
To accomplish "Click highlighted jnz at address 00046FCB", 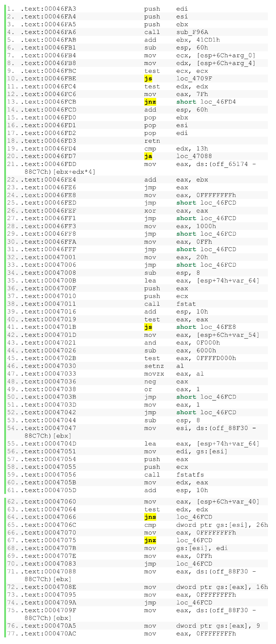I will click(x=150, y=102).
